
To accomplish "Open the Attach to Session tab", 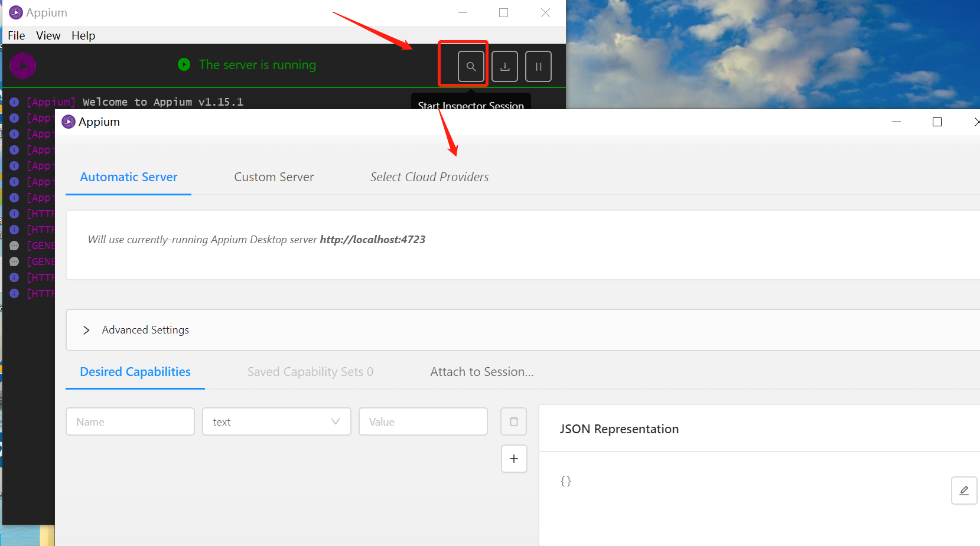I will [x=482, y=372].
